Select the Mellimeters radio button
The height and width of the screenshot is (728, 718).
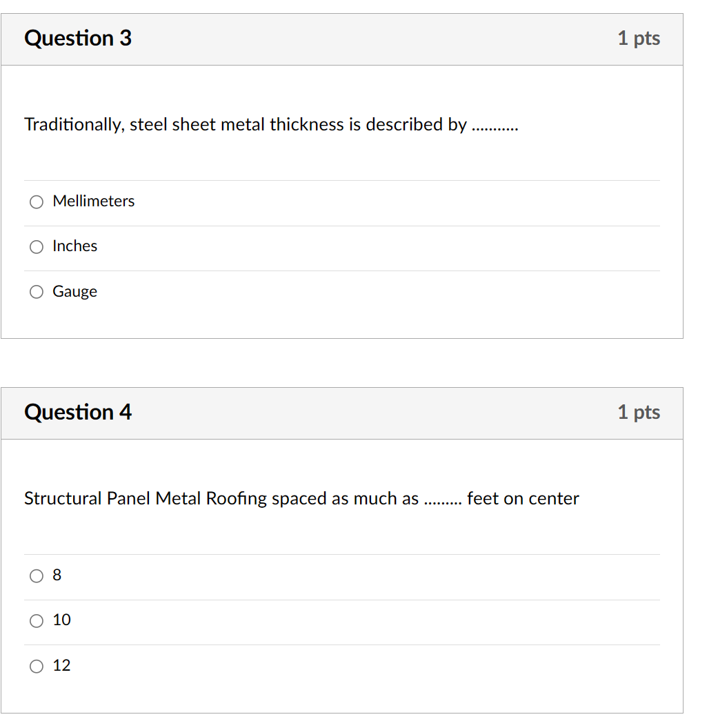[x=36, y=201]
